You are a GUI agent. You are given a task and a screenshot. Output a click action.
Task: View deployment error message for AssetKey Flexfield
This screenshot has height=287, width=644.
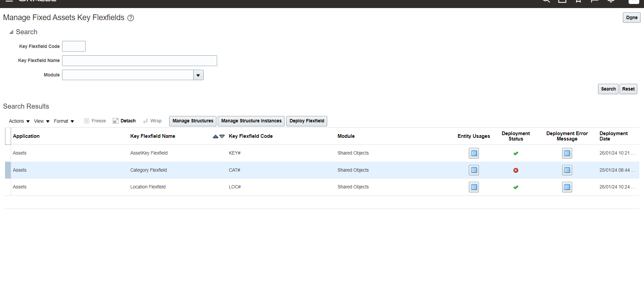[567, 153]
